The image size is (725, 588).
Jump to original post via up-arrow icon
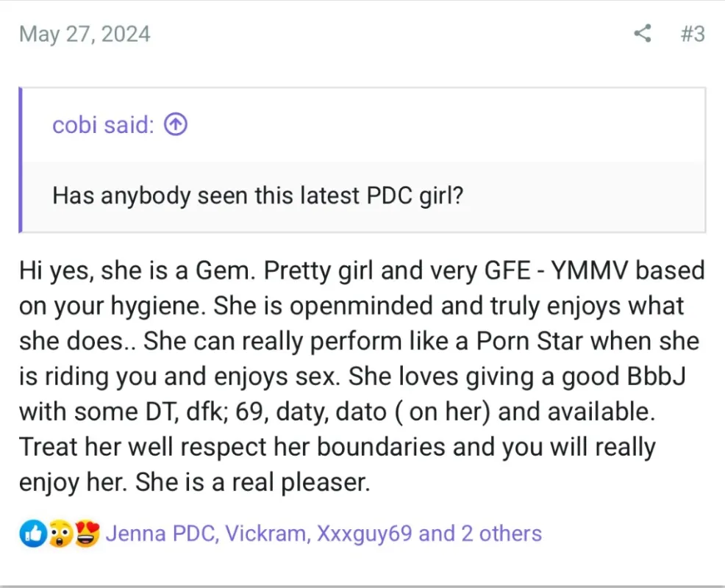pos(175,125)
